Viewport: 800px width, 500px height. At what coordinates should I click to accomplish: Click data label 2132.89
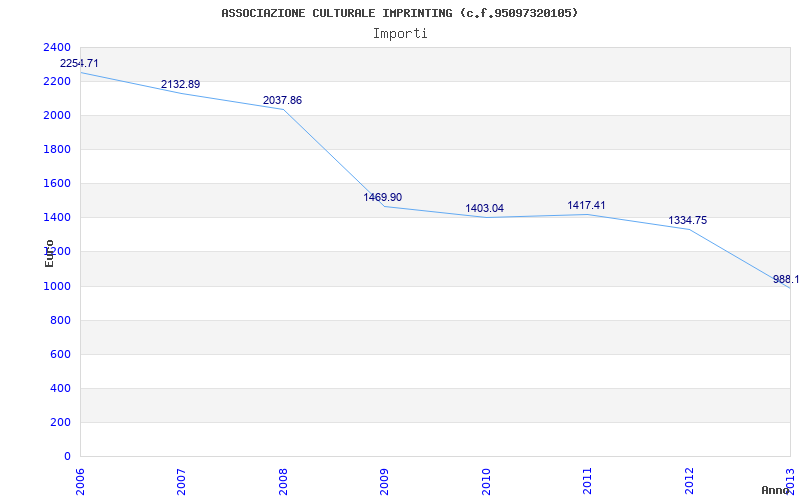(181, 85)
